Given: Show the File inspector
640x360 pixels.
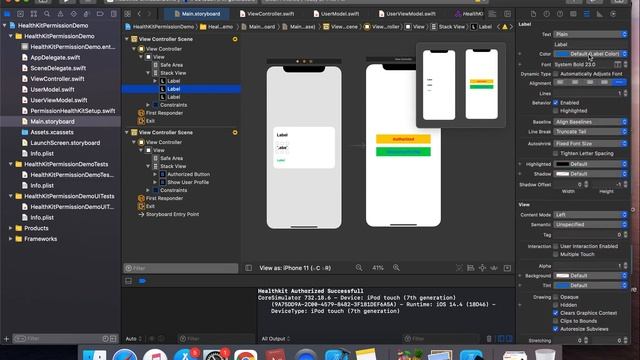Looking at the screenshot, I should point(533,14).
